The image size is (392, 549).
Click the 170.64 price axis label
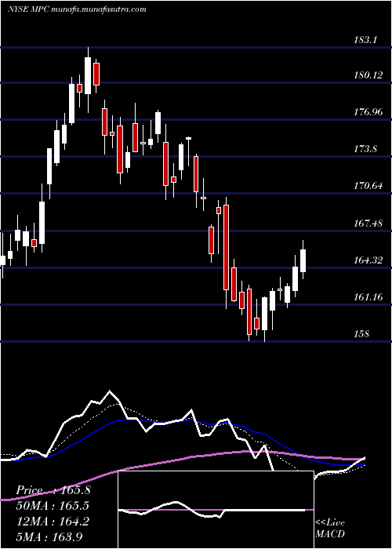(x=368, y=186)
